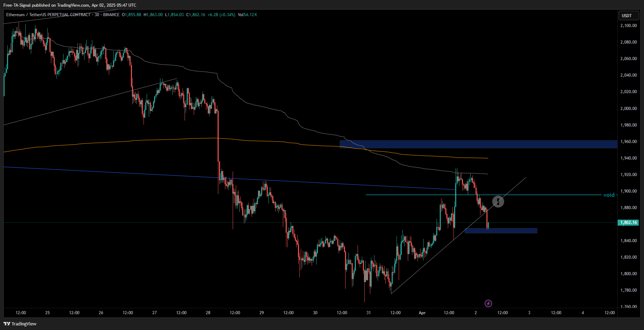Viewport: 644px width, 330px height.
Task: Select the 1,862.16 current price label
Action: pos(628,222)
